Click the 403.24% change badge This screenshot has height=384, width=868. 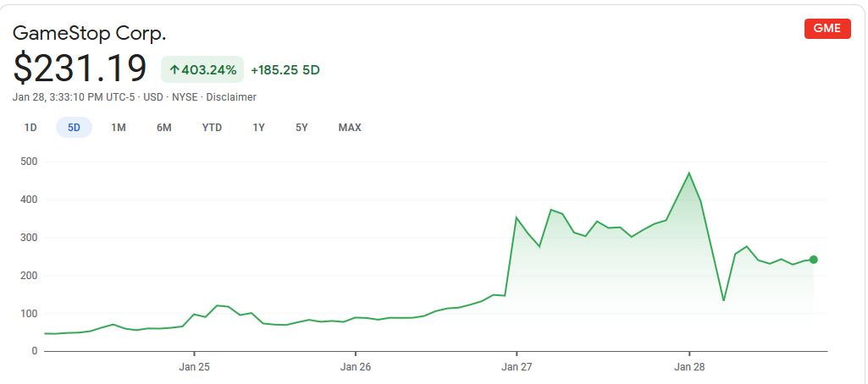pos(203,69)
